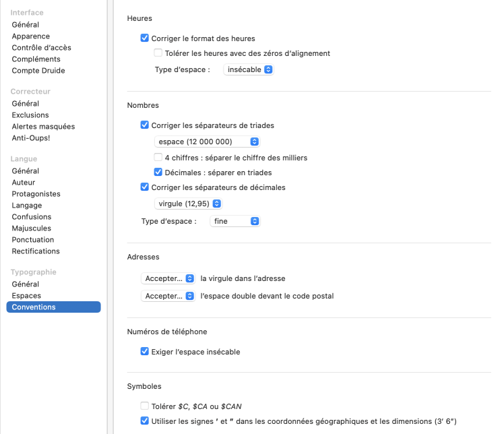This screenshot has height=434, width=504.
Task: Uncheck Décimales : séparer en triades
Action: click(158, 173)
